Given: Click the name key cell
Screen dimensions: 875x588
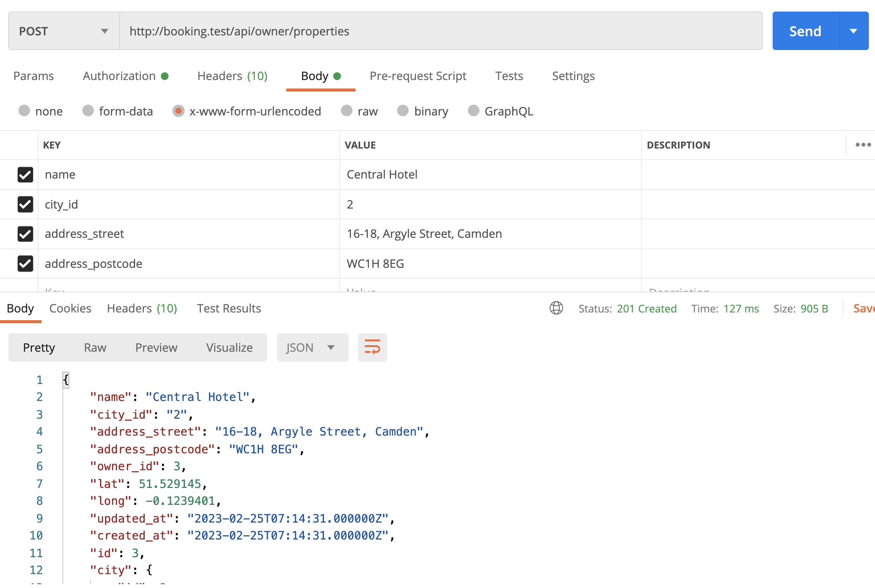Looking at the screenshot, I should (189, 175).
